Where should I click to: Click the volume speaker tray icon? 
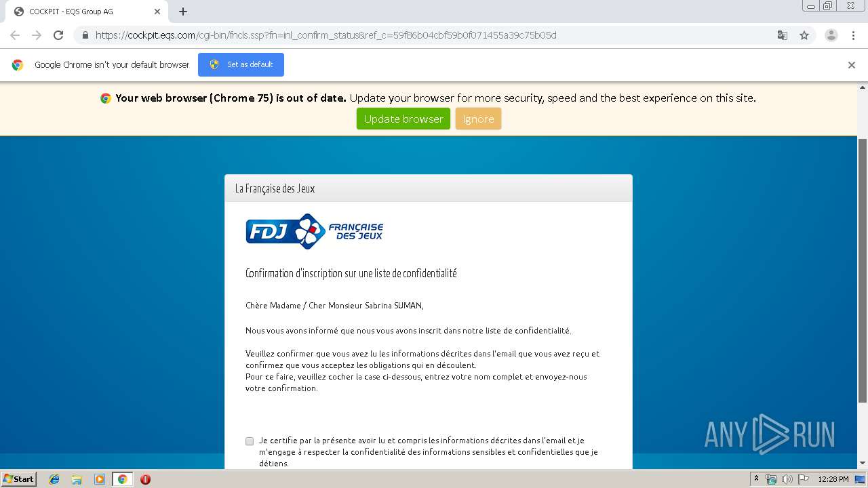787,479
